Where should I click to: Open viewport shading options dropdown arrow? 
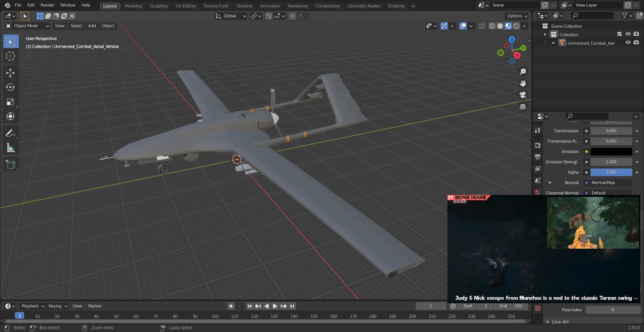pyautogui.click(x=524, y=26)
